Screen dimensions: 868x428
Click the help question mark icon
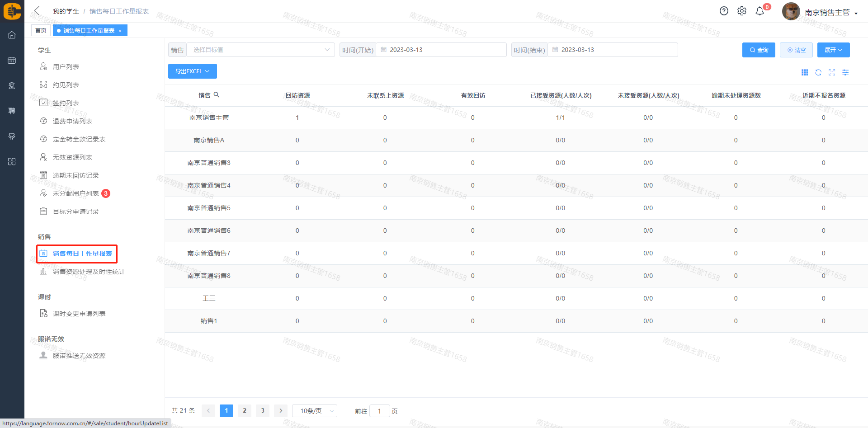coord(724,11)
